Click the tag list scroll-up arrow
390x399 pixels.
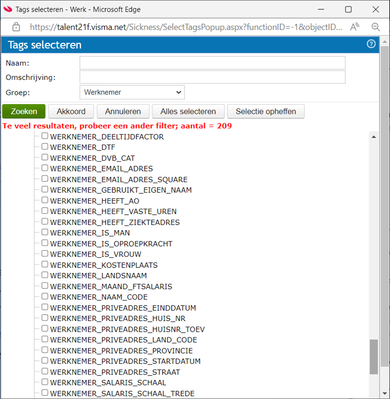click(x=374, y=137)
